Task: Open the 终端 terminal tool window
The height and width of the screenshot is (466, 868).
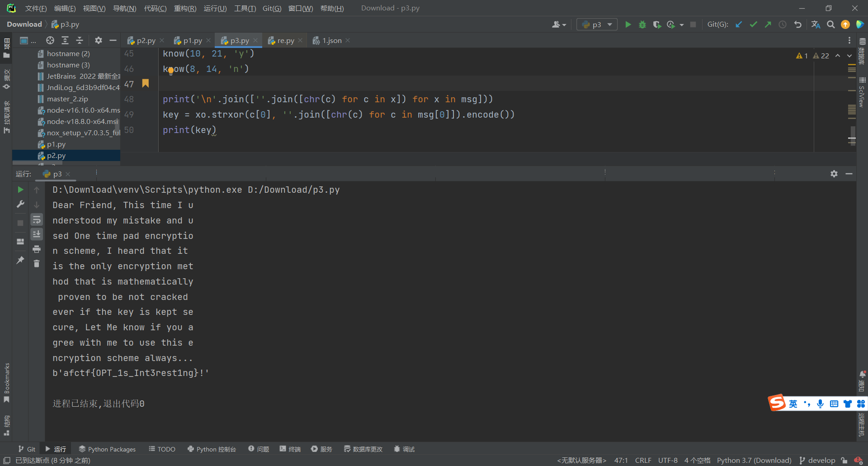Action: click(x=290, y=449)
